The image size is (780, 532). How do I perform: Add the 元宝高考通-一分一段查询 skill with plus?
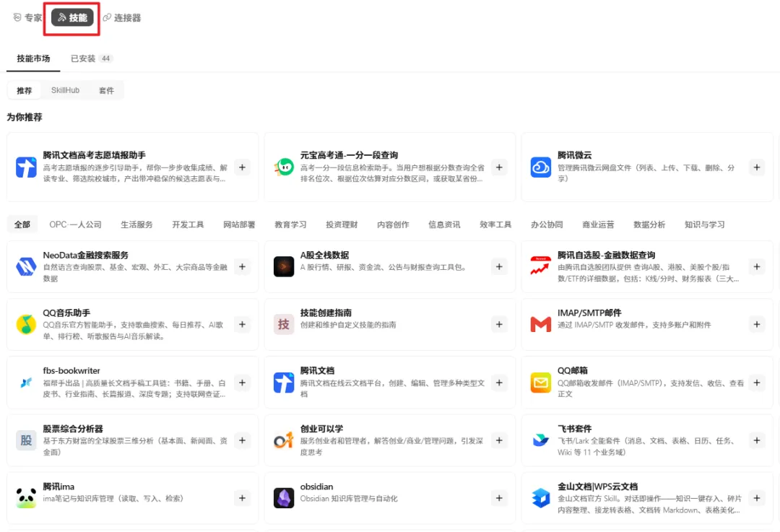499,167
